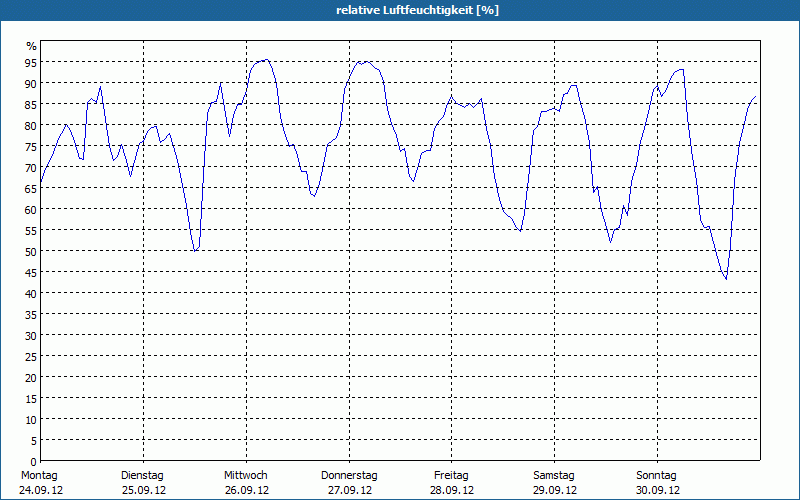Viewport: 800px width, 500px height.
Task: Click the '60' y-axis value
Action: (x=31, y=210)
